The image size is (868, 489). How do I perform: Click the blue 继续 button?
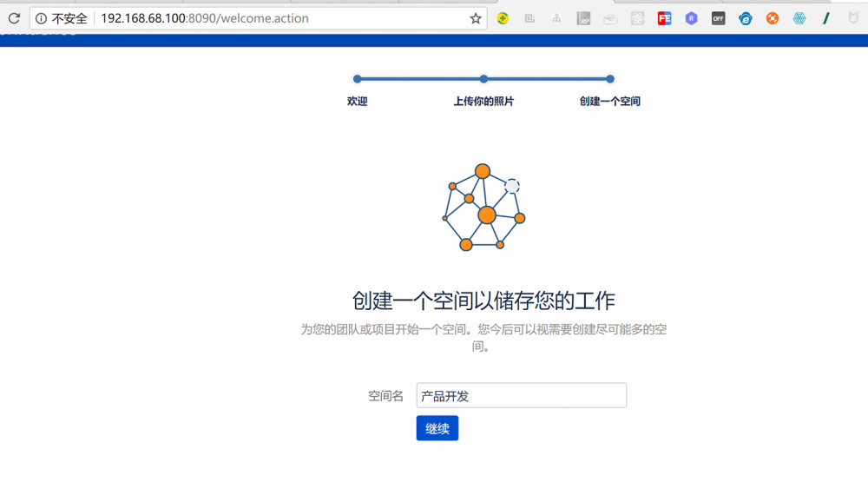[x=437, y=428]
